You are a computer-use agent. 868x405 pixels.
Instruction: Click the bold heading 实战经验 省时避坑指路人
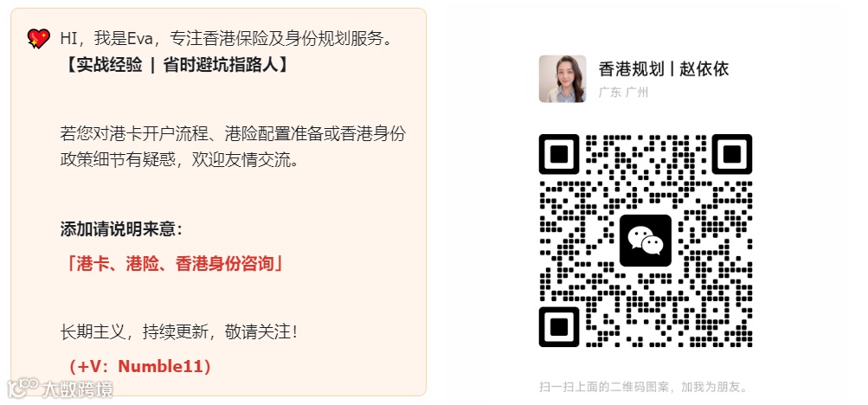pyautogui.click(x=175, y=65)
